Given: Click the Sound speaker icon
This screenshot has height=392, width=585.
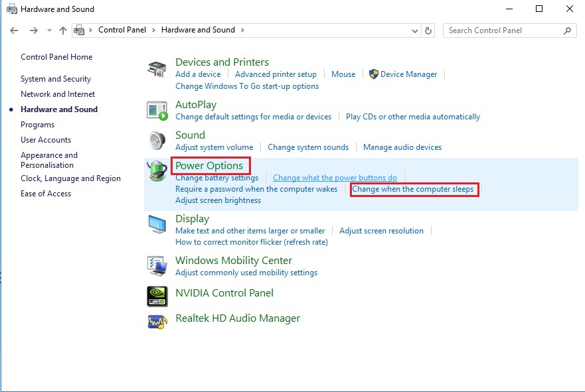Looking at the screenshot, I should pyautogui.click(x=157, y=141).
